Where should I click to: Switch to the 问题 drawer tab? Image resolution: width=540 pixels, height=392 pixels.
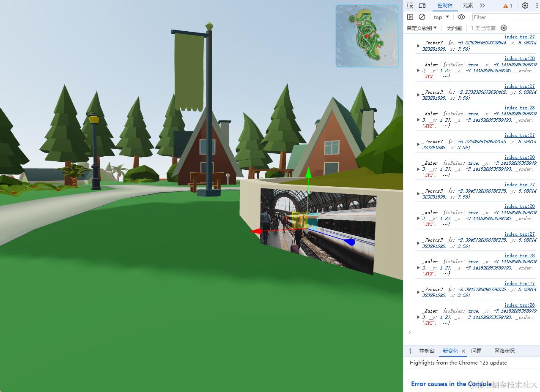tap(476, 351)
